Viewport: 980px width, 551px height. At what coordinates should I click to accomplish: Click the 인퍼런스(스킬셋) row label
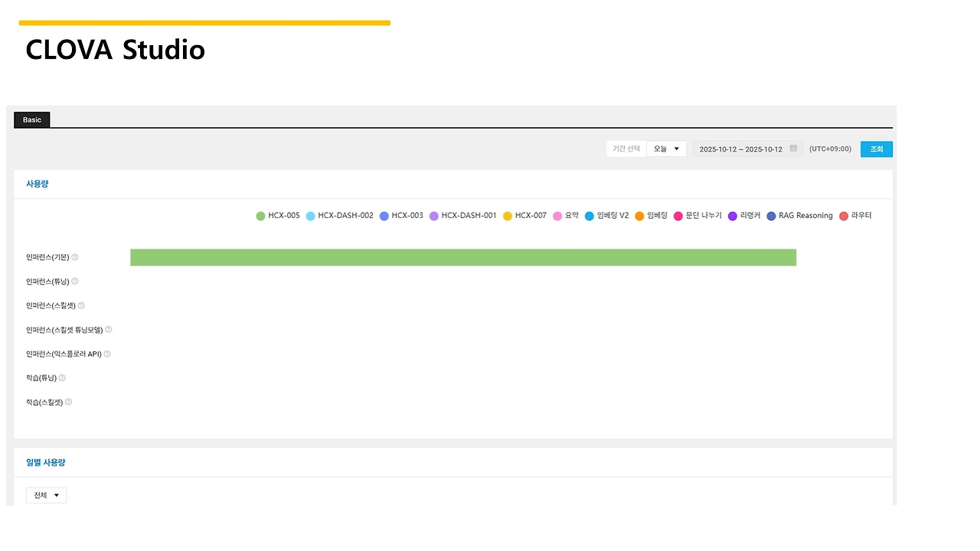[51, 305]
